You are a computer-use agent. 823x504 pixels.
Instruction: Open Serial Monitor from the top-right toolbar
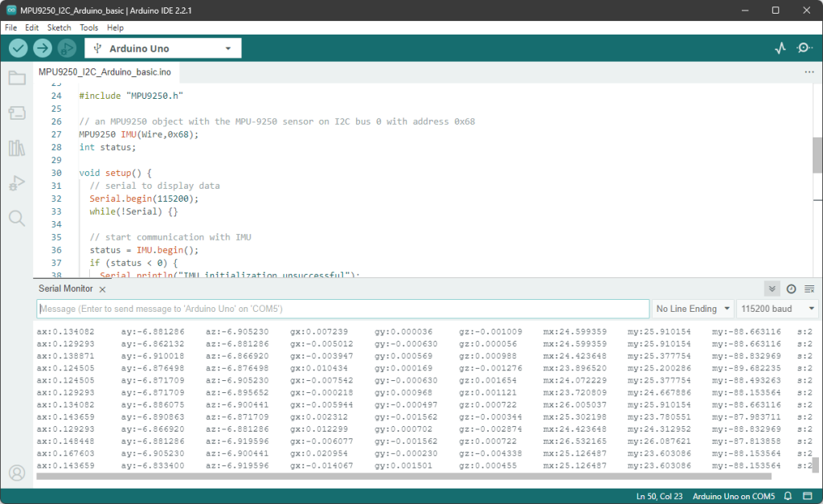point(804,47)
